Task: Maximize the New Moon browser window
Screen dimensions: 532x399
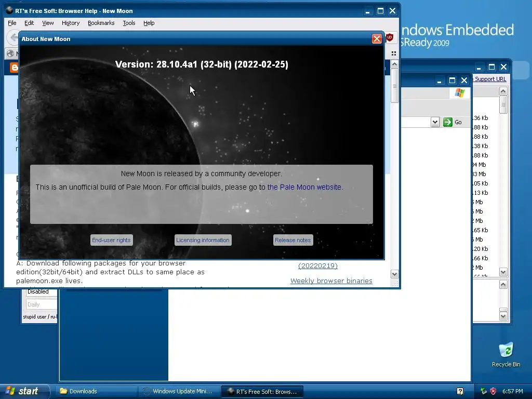Action: click(x=380, y=11)
